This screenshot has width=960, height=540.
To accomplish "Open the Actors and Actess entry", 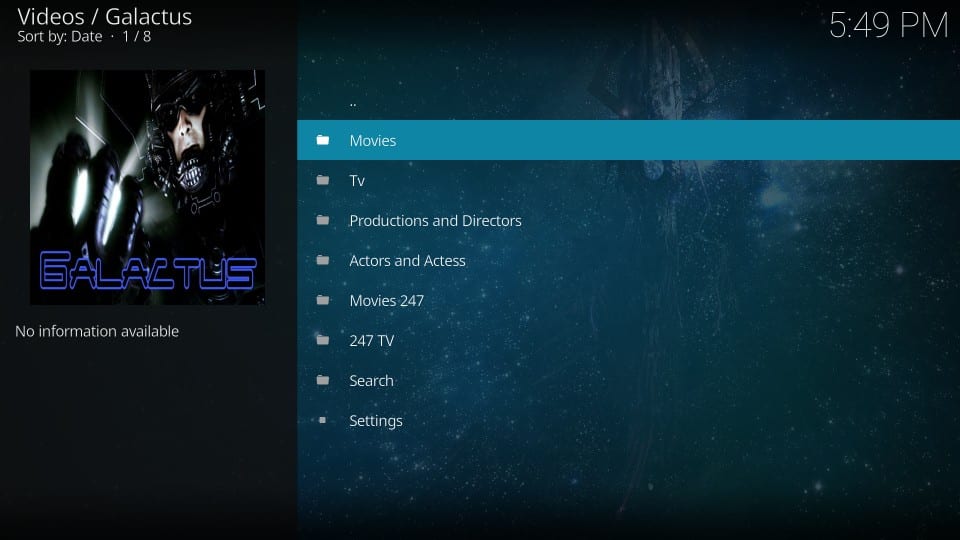I will pyautogui.click(x=628, y=260).
